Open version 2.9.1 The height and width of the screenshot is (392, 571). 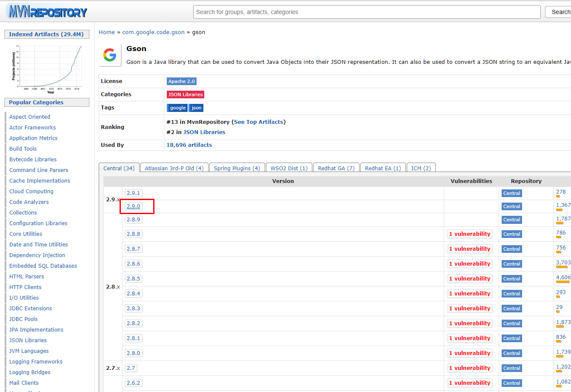coord(133,193)
